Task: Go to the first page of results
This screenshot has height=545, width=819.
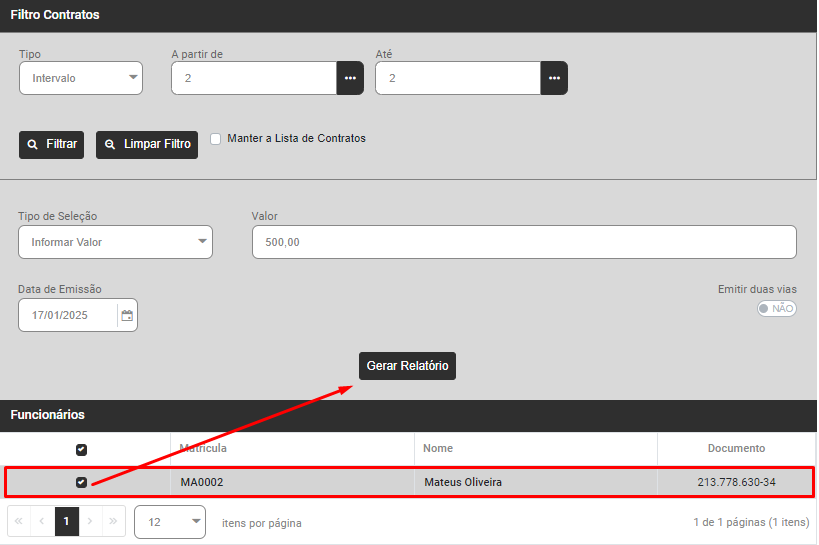Action: click(19, 522)
